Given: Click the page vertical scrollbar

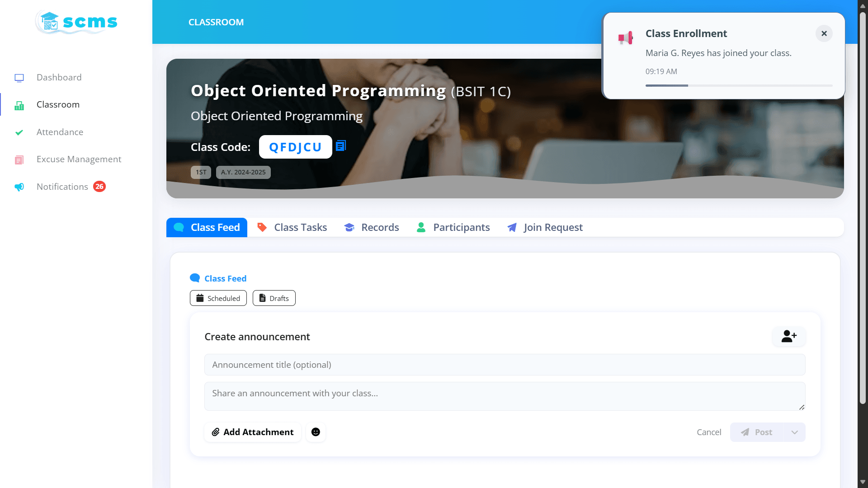Looking at the screenshot, I should [863, 208].
